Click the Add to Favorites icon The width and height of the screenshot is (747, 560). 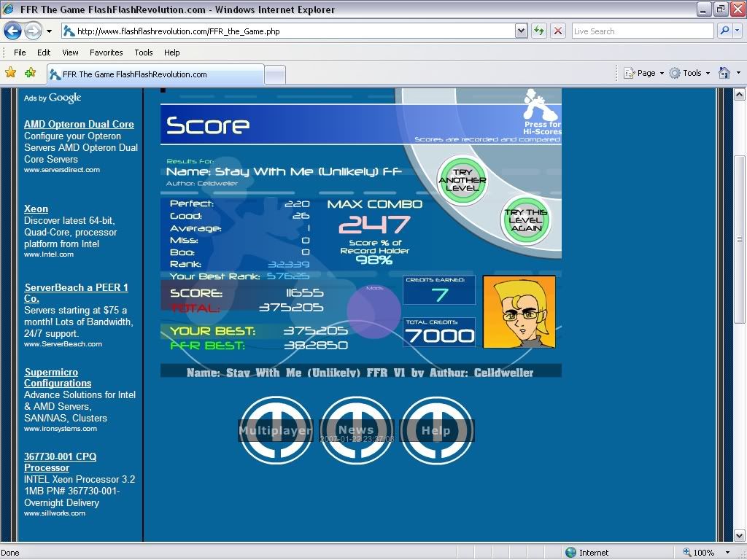coord(30,73)
